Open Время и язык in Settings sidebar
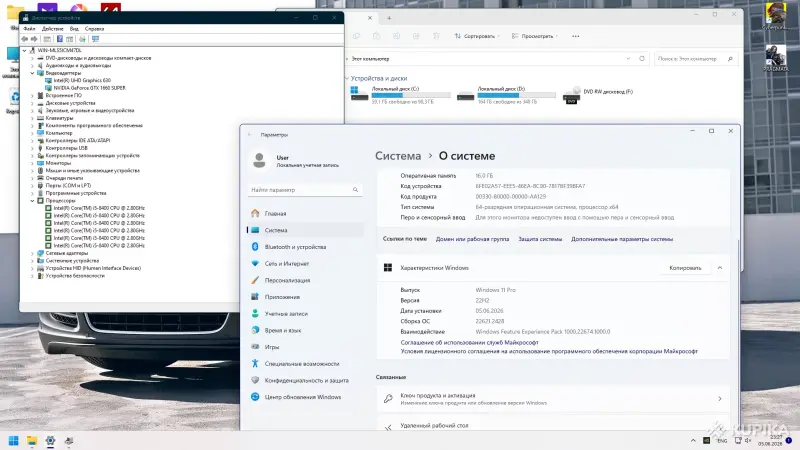 tap(305, 330)
